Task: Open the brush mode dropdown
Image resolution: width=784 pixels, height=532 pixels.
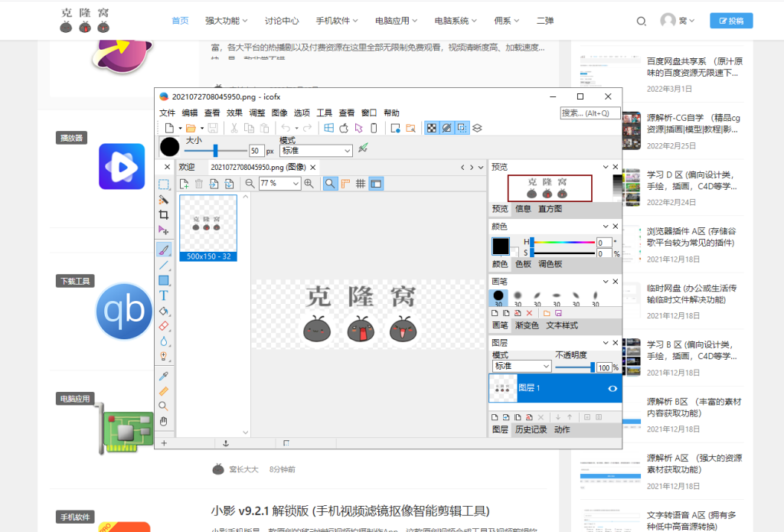Action: 316,151
